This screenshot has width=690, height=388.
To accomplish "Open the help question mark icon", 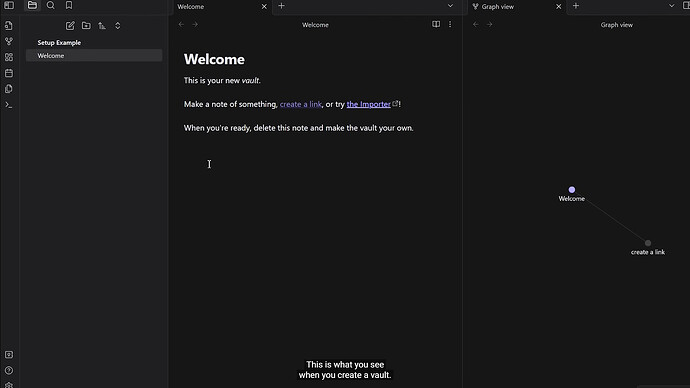I will [9, 370].
